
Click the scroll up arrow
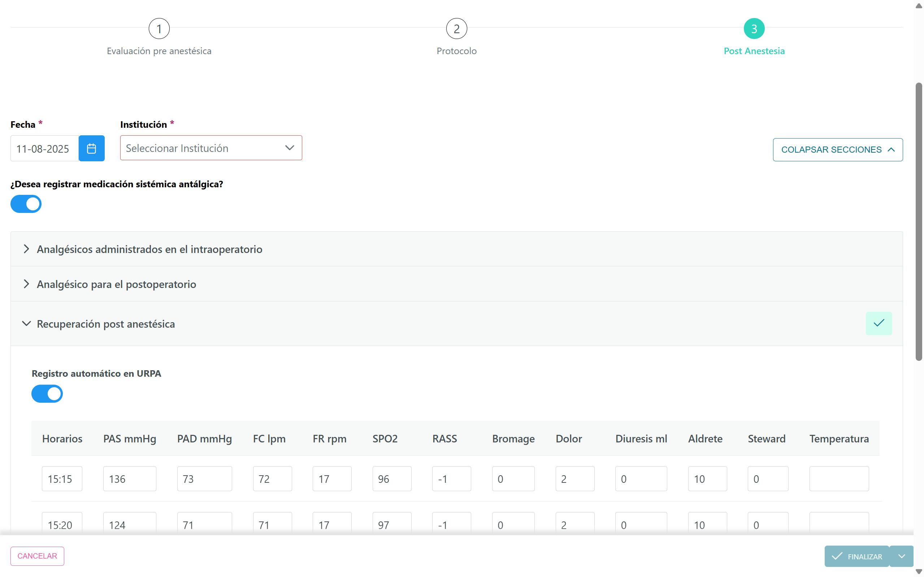[x=919, y=5]
